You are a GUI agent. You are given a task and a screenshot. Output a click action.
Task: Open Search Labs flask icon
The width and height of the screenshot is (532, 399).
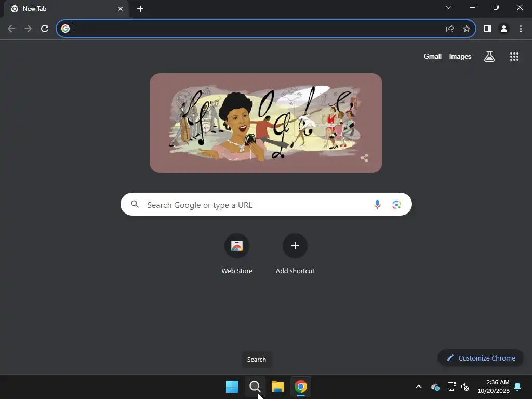489,56
